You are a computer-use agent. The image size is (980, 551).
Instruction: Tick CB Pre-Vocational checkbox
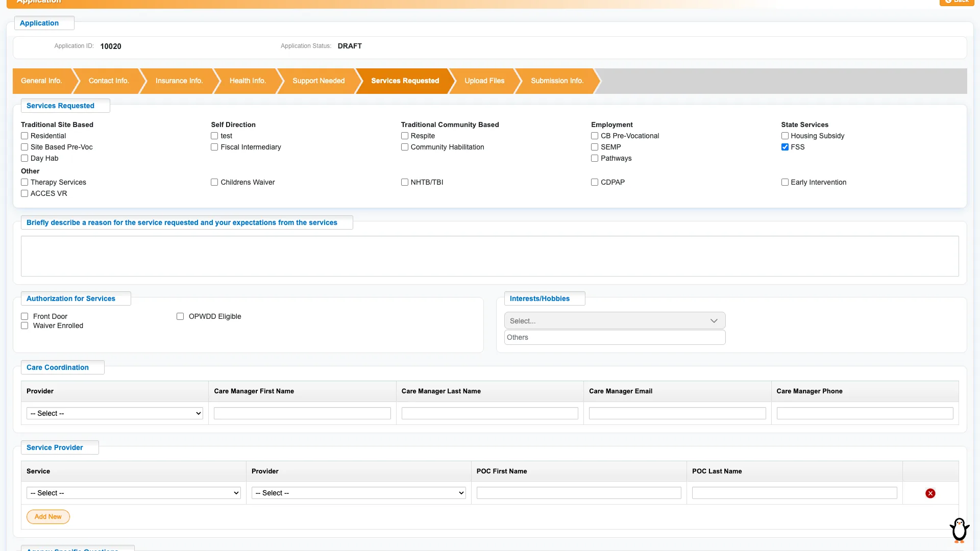[595, 136]
